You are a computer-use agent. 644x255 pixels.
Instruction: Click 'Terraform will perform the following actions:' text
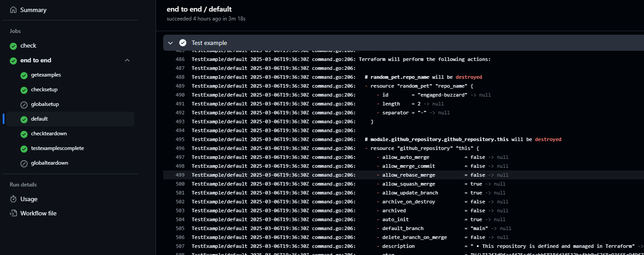(x=425, y=59)
